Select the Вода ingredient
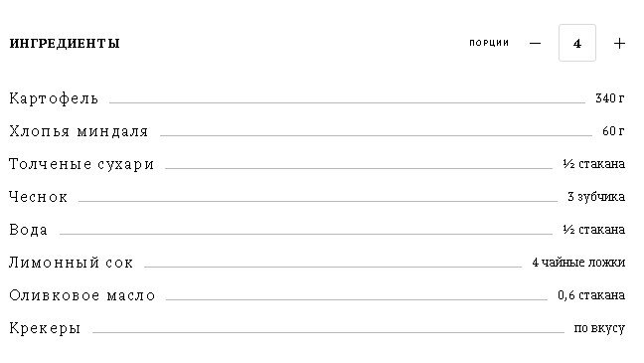The height and width of the screenshot is (363, 644). (29, 230)
